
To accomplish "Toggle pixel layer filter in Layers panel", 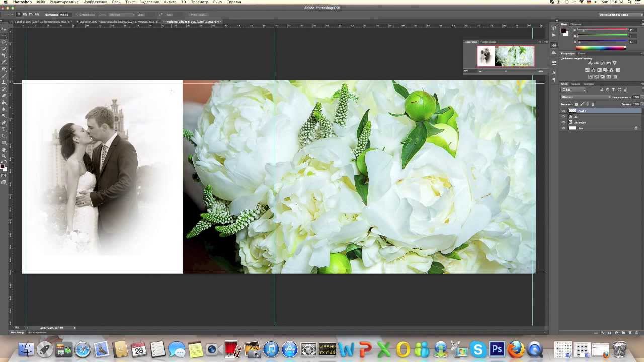I will click(601, 89).
